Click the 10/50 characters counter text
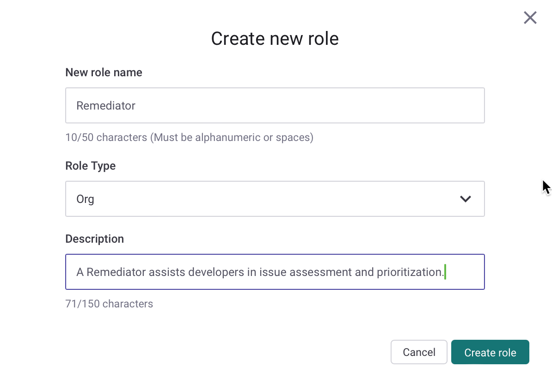 [106, 137]
